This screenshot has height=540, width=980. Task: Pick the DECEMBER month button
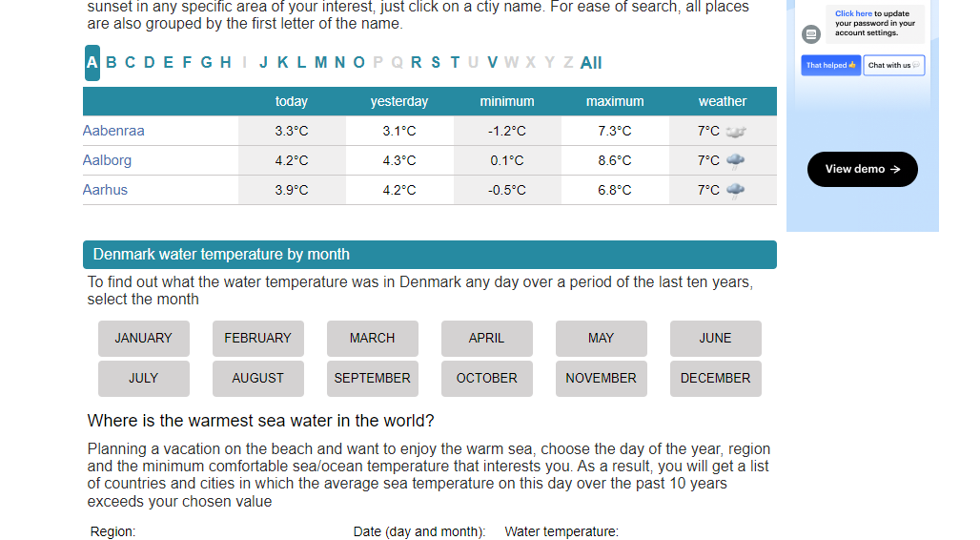click(715, 379)
